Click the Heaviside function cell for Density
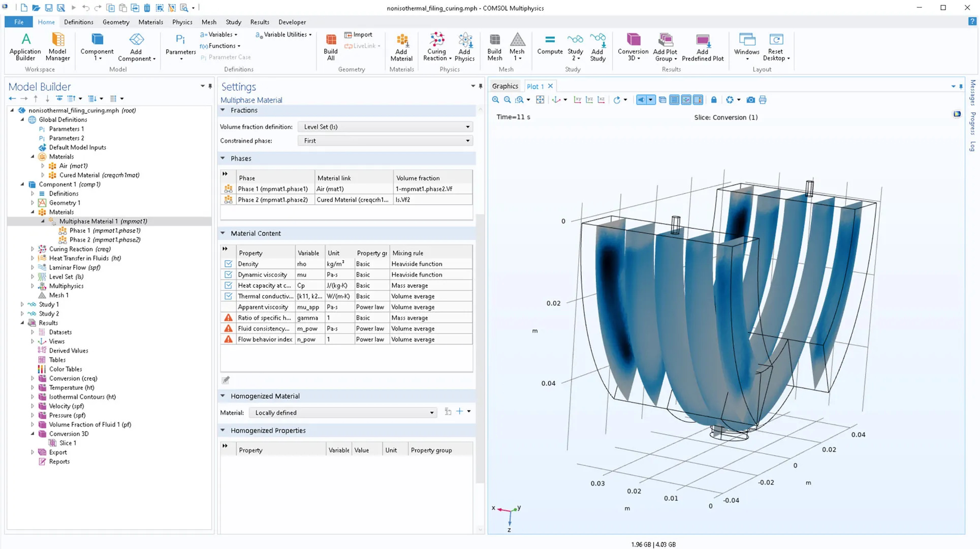This screenshot has width=980, height=549. pos(430,264)
